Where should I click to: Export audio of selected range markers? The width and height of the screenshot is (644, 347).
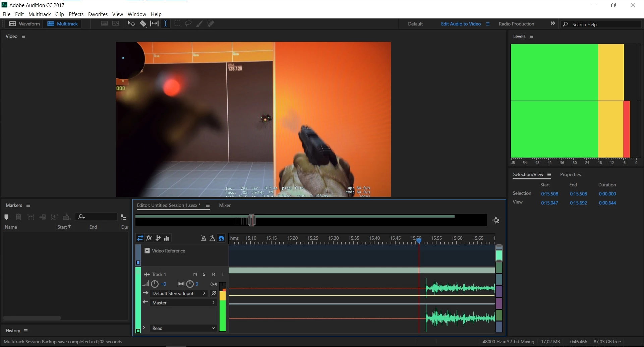click(x=54, y=217)
